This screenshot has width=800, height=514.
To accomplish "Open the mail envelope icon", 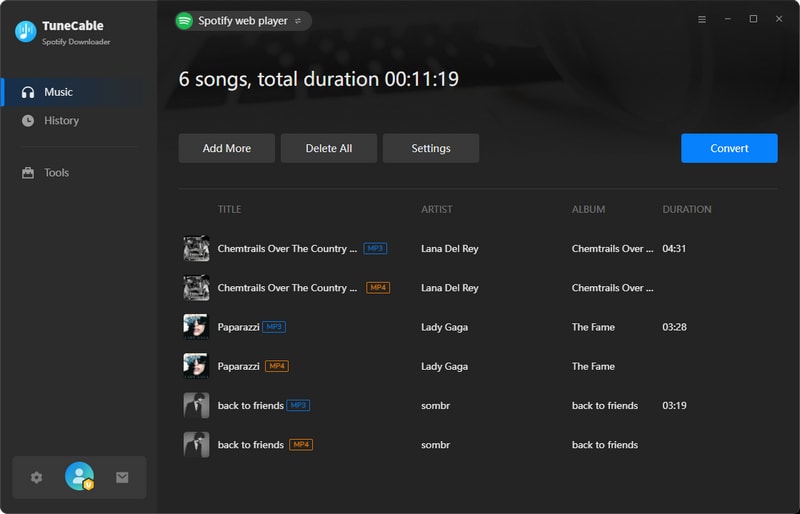I will tap(122, 477).
